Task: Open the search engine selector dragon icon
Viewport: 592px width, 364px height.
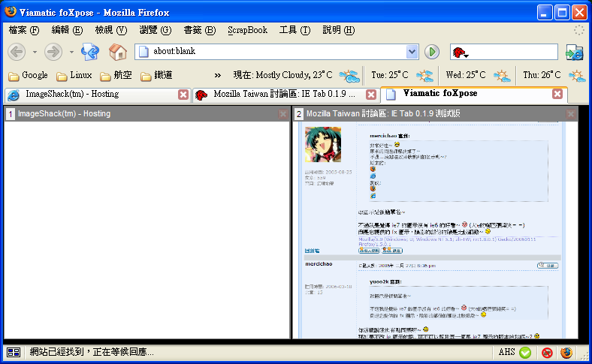Action: 460,52
